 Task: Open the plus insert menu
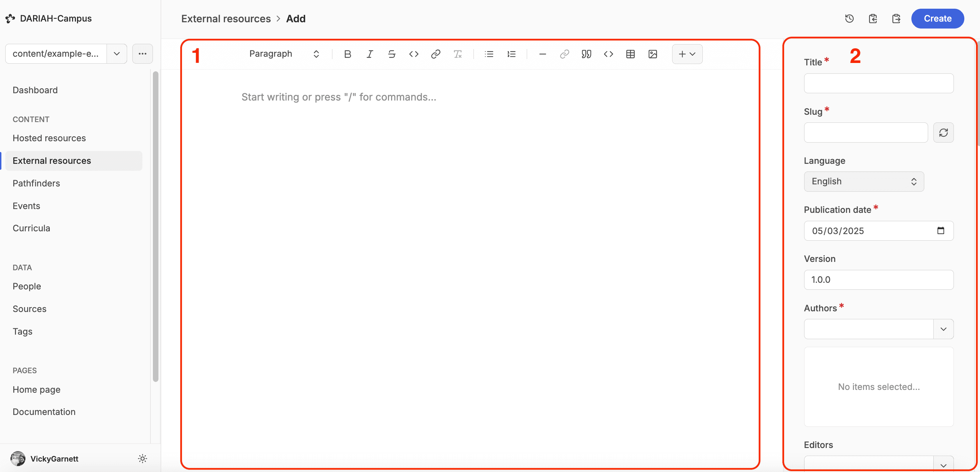pyautogui.click(x=687, y=54)
